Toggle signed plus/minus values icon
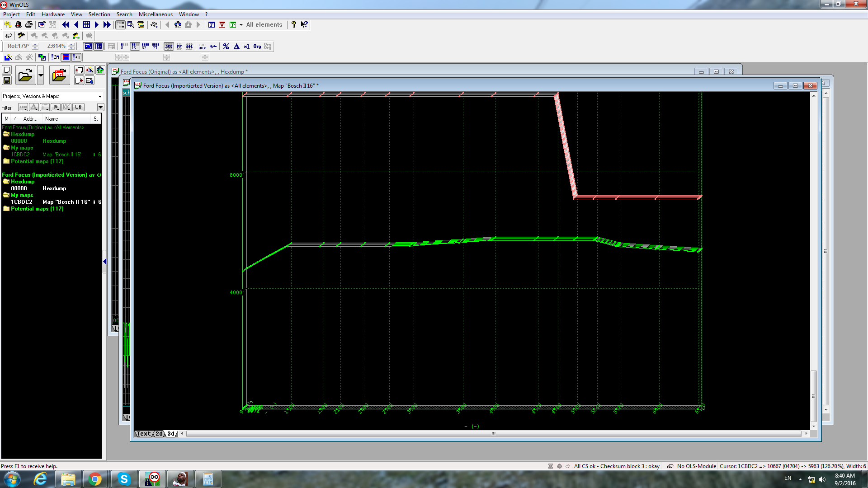This screenshot has width=868, height=488. tap(213, 46)
